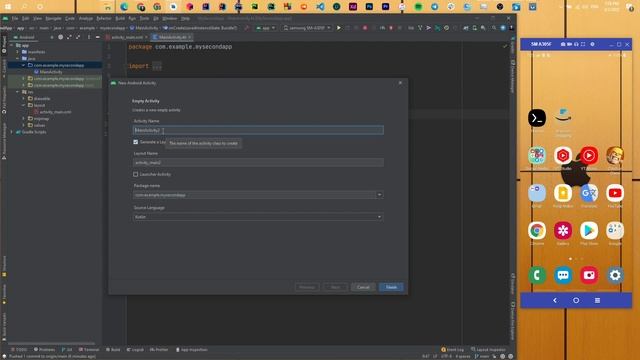Open Play Store on phone mirror
640x360 pixels.
point(589,231)
